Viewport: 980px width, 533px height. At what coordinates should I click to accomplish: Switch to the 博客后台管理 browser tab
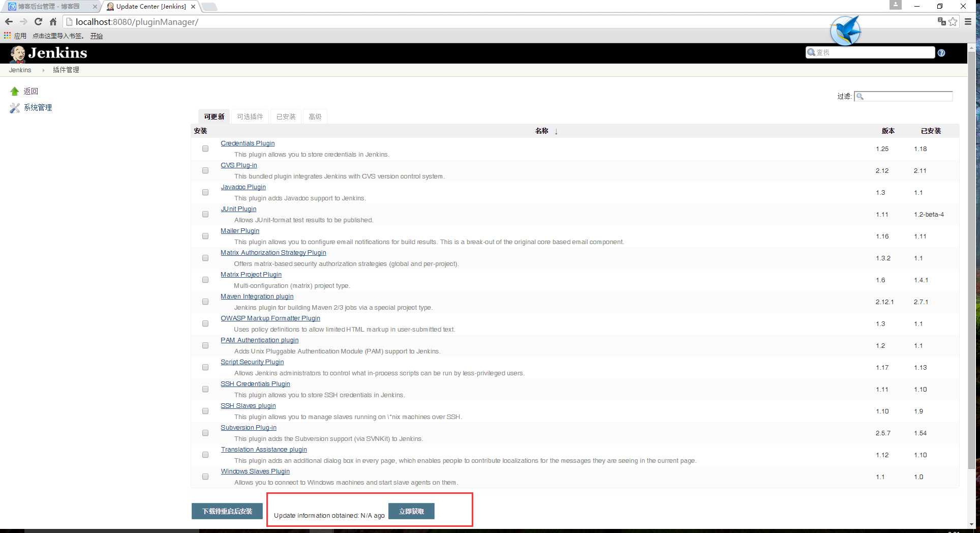[x=50, y=7]
